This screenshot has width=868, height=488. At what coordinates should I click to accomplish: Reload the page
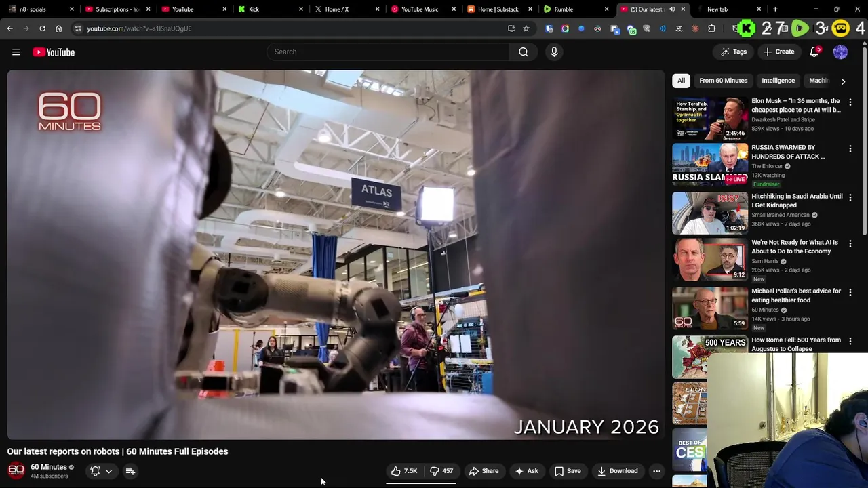[42, 28]
